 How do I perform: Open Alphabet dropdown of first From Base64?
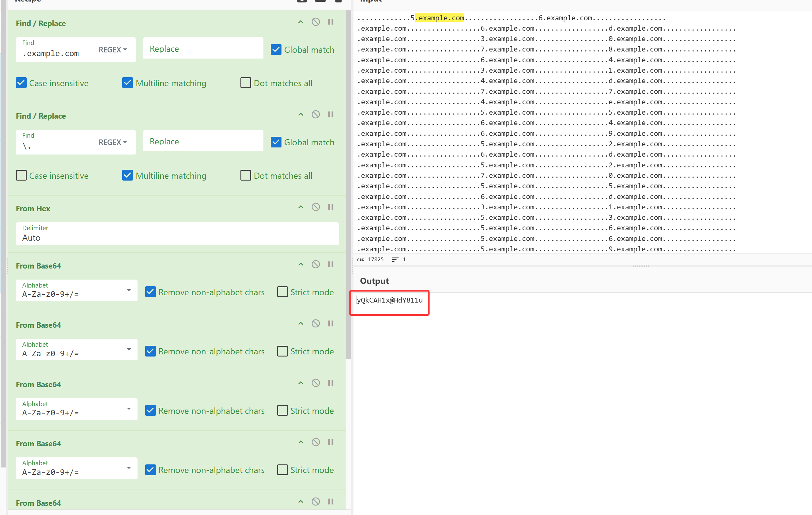coord(128,290)
